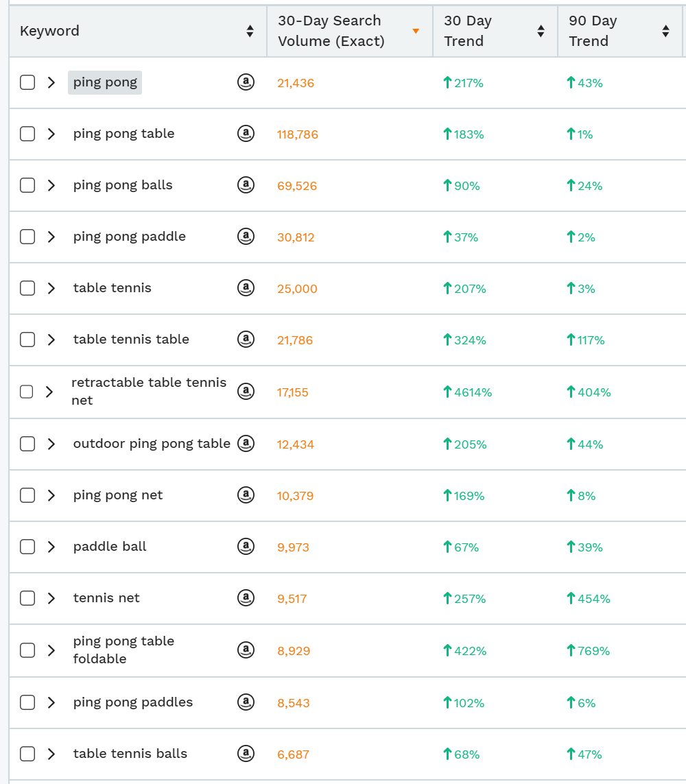This screenshot has width=686, height=784.
Task: Click Amazon icon for paddle ball keyword
Action: (246, 547)
